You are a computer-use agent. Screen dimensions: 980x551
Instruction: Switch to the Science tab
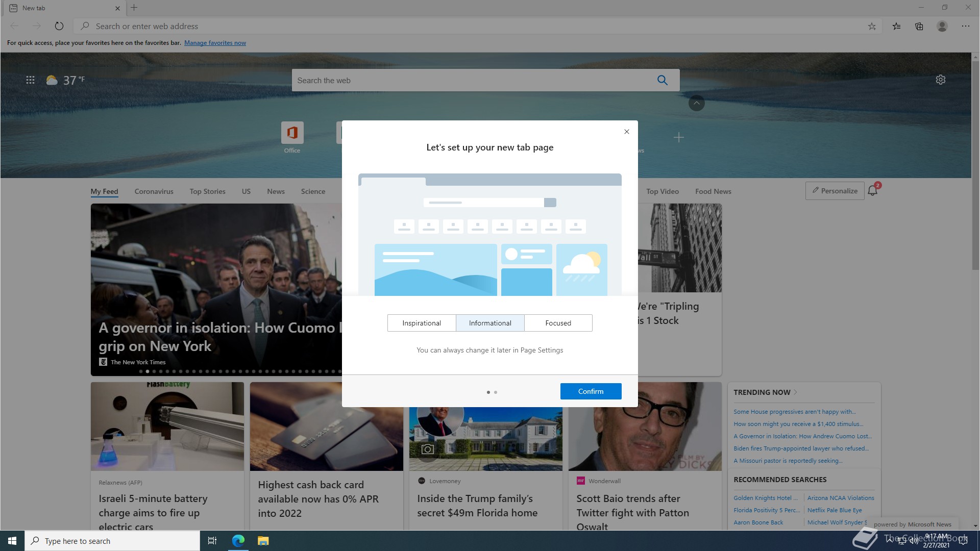click(x=313, y=191)
